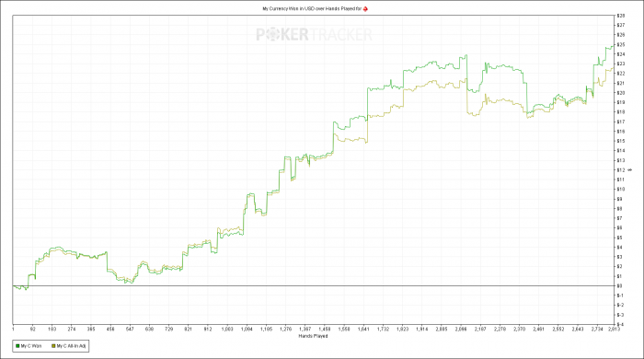Image resolution: width=644 pixels, height=359 pixels.
Task: Click the $14 y-axis tick label
Action: 621,151
